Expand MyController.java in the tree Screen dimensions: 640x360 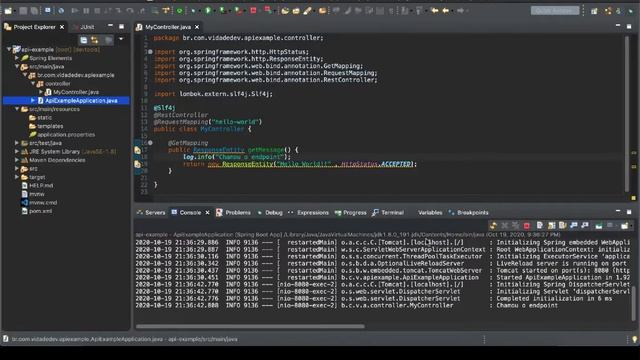tap(41, 92)
